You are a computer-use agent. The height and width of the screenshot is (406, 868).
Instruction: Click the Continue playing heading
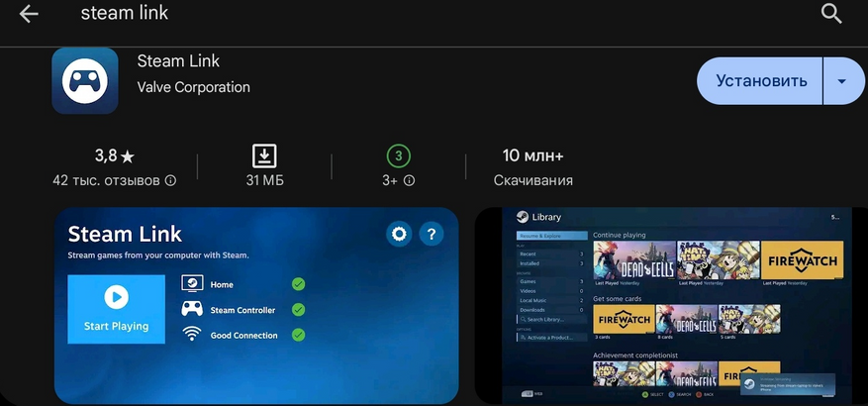tap(620, 235)
